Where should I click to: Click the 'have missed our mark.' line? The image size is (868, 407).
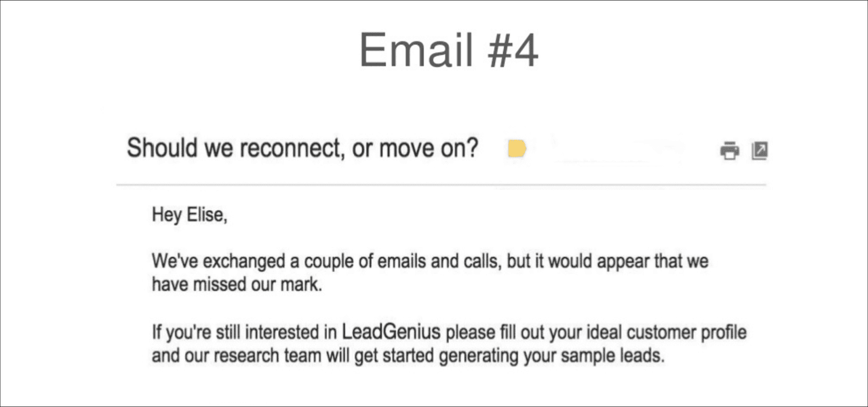pyautogui.click(x=237, y=285)
